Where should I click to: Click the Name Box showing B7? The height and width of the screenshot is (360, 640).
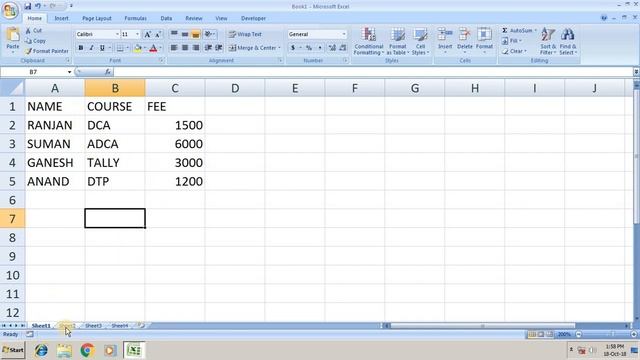(x=33, y=72)
